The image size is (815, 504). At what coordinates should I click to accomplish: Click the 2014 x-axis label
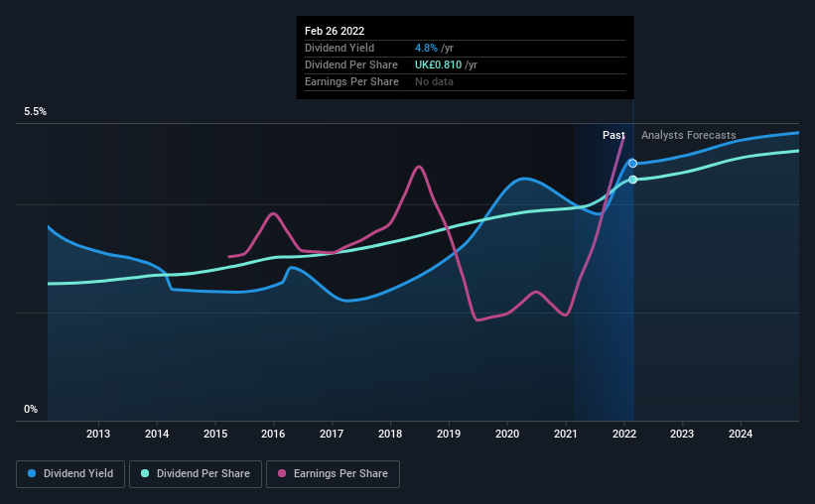pos(157,434)
